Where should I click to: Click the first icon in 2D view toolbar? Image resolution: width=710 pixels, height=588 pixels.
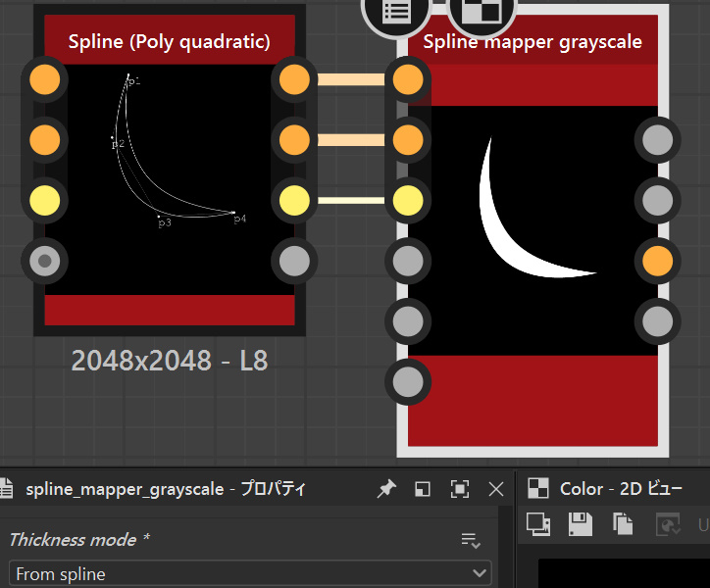pyautogui.click(x=537, y=524)
